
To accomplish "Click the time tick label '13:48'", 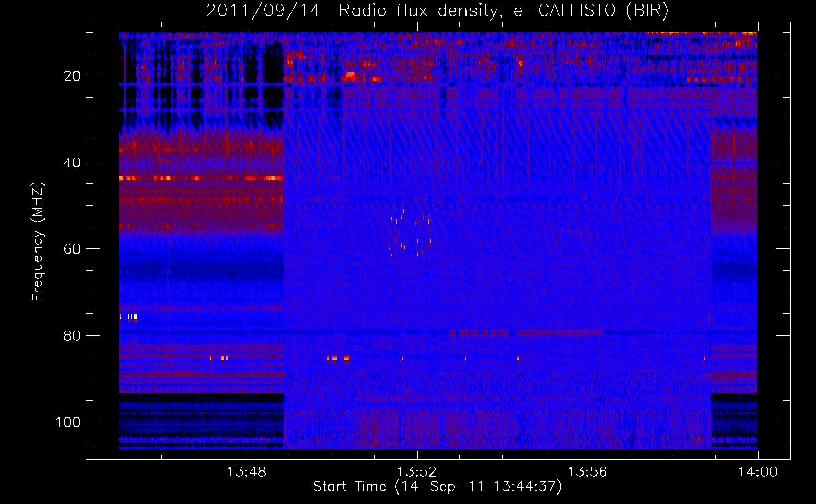I will (247, 472).
